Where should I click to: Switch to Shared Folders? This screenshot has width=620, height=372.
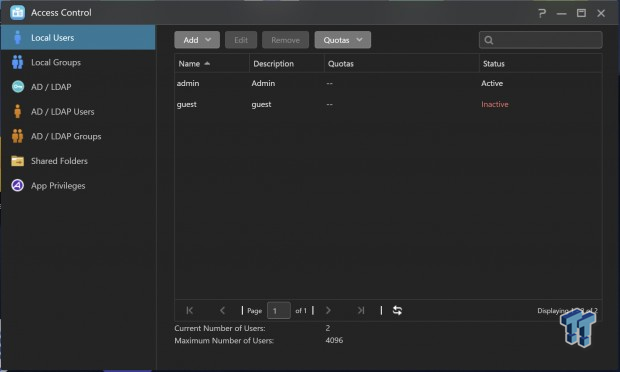click(78, 161)
